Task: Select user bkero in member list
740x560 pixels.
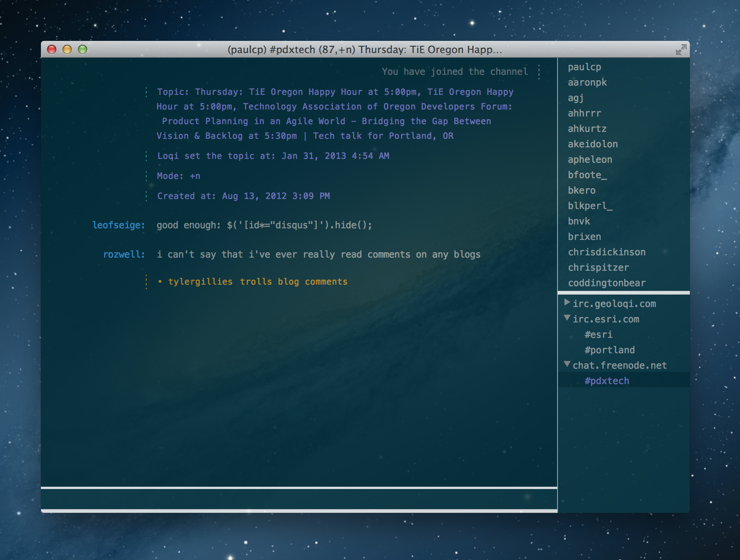Action: (x=581, y=191)
